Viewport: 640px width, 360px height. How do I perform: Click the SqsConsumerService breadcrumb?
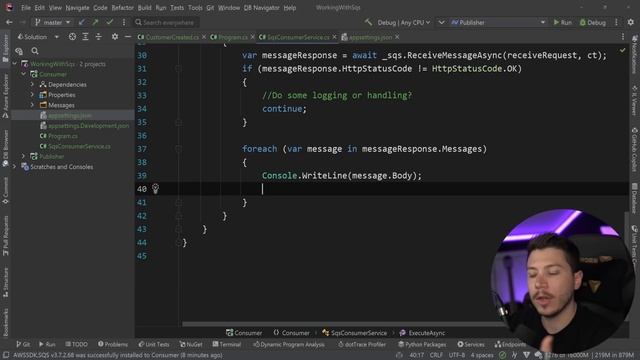click(x=354, y=333)
